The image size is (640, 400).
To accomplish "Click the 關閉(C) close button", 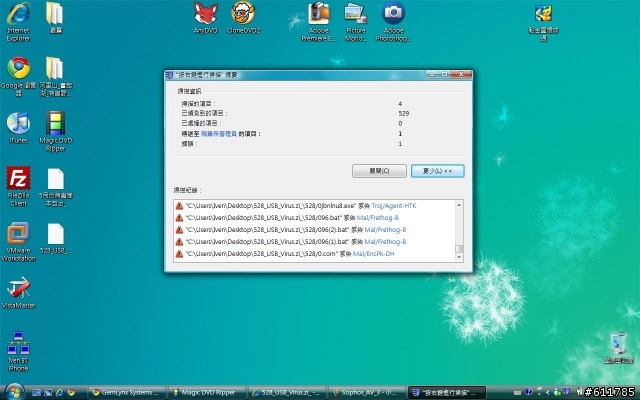I will (x=379, y=171).
